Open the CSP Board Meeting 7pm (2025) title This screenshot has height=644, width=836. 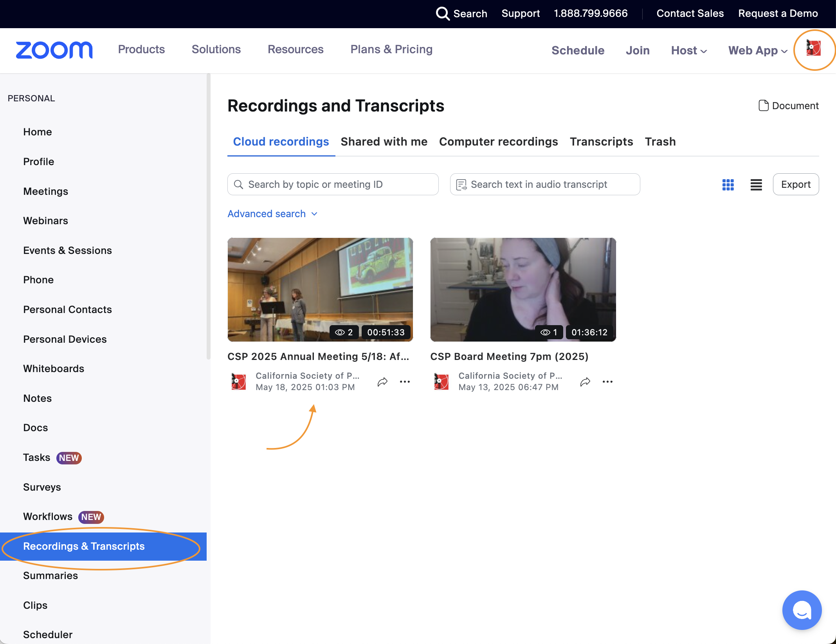509,356
